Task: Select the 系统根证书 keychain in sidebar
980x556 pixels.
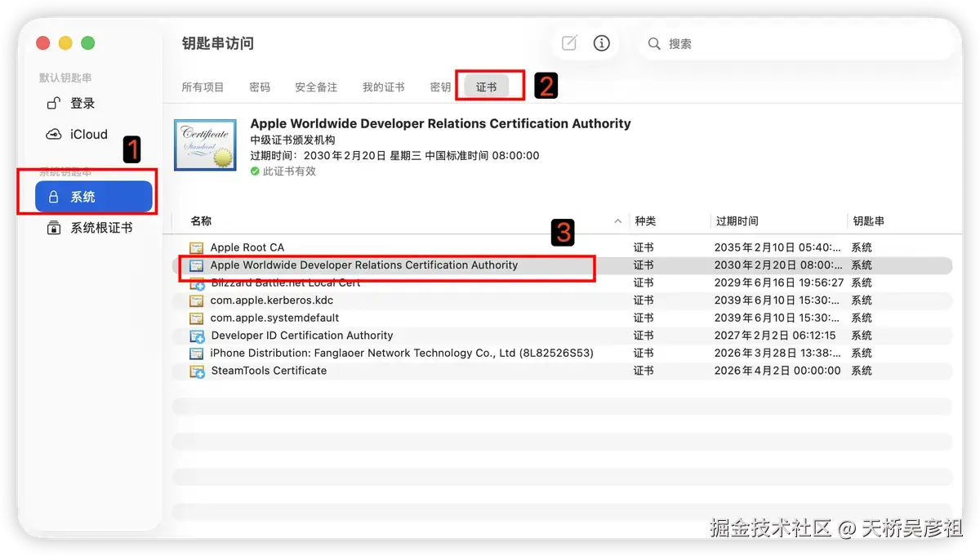Action: 94,228
